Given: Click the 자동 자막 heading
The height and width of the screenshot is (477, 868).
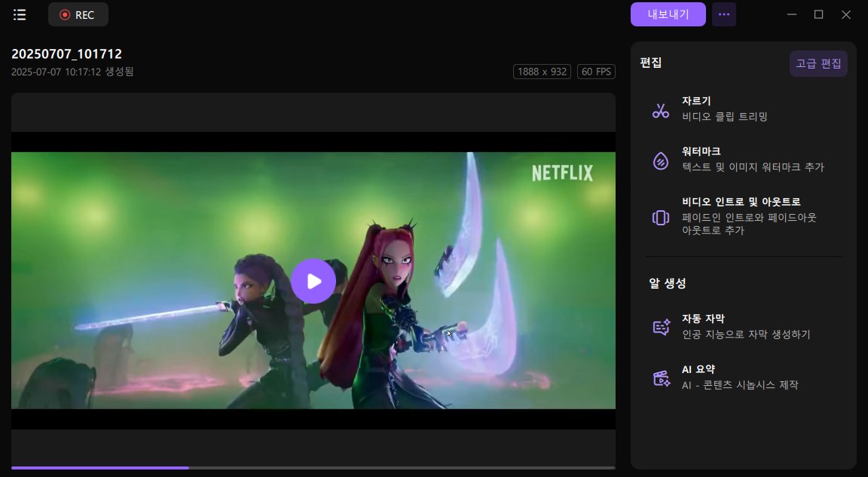Looking at the screenshot, I should point(703,319).
